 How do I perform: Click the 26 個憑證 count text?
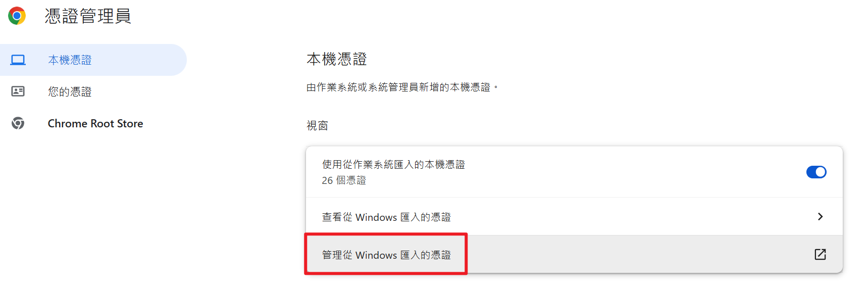pos(344,180)
